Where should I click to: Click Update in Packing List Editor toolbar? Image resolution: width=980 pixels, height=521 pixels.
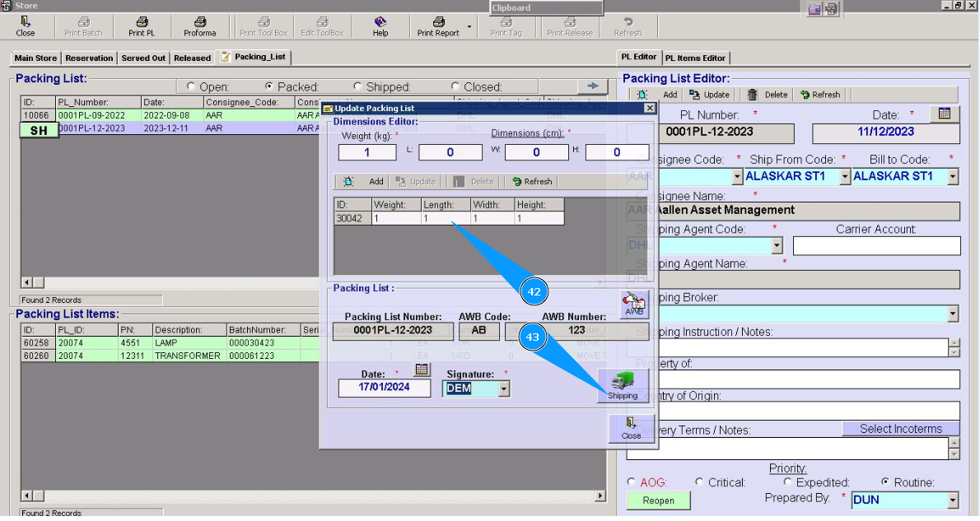pyautogui.click(x=709, y=95)
